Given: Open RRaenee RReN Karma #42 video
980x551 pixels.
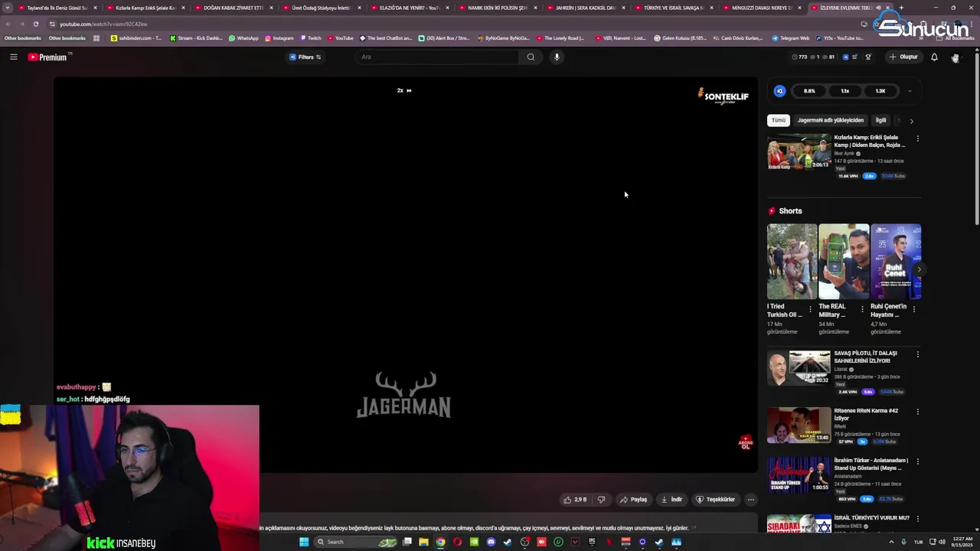Looking at the screenshot, I should (x=799, y=425).
